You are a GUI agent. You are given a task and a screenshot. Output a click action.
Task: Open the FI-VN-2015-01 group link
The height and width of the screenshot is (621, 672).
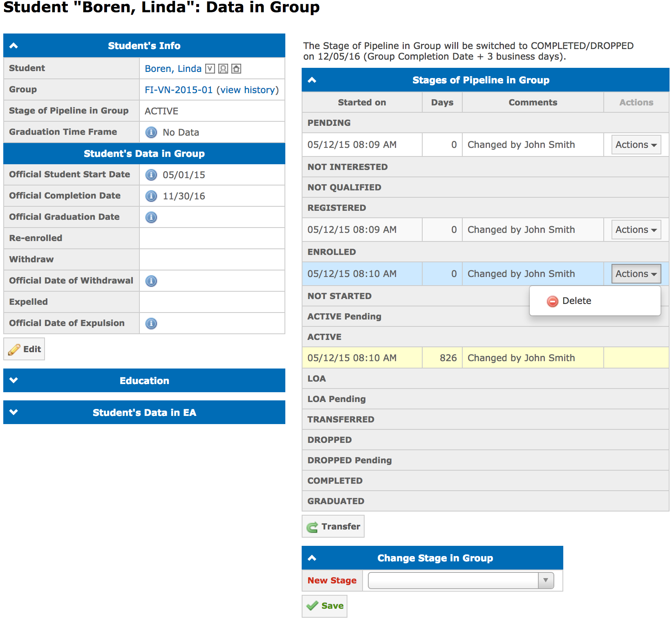pos(179,90)
